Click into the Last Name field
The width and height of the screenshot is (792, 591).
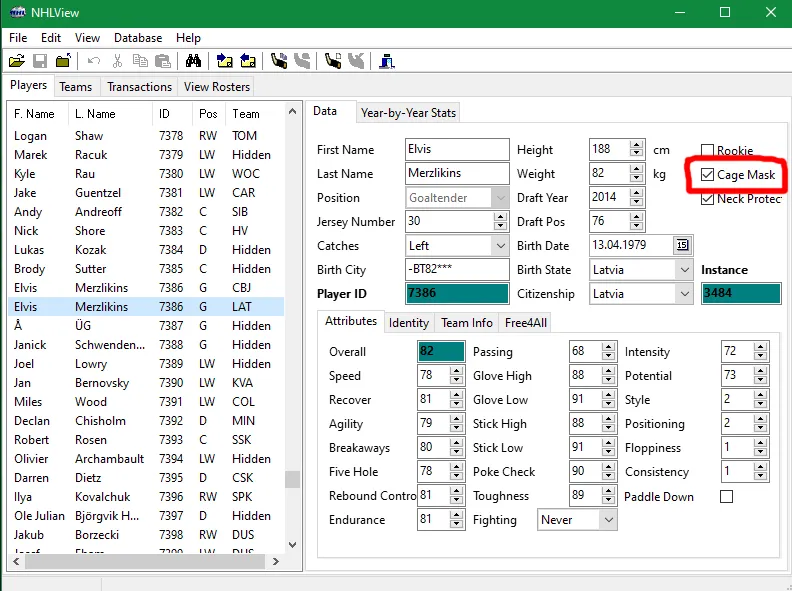[457, 173]
